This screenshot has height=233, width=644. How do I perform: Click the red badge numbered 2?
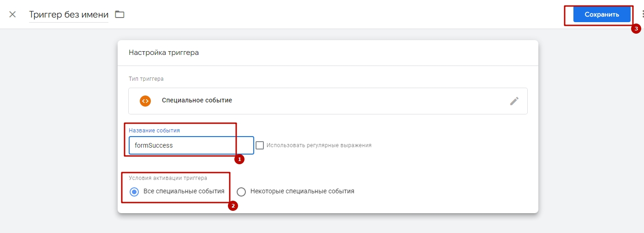(x=233, y=206)
